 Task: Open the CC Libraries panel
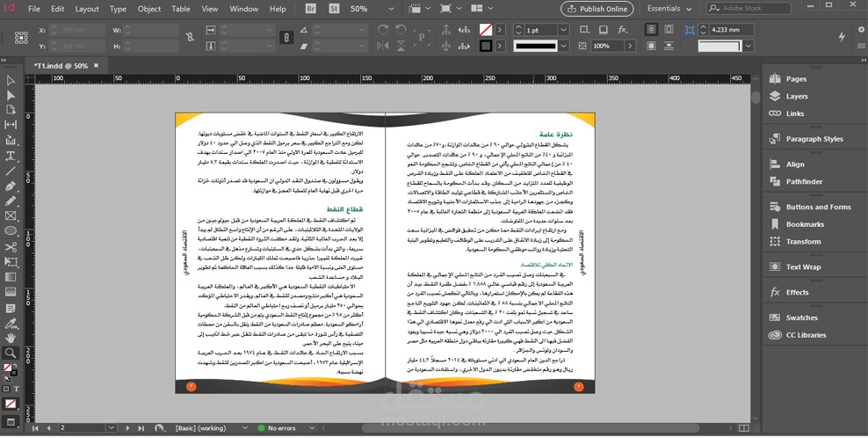806,335
